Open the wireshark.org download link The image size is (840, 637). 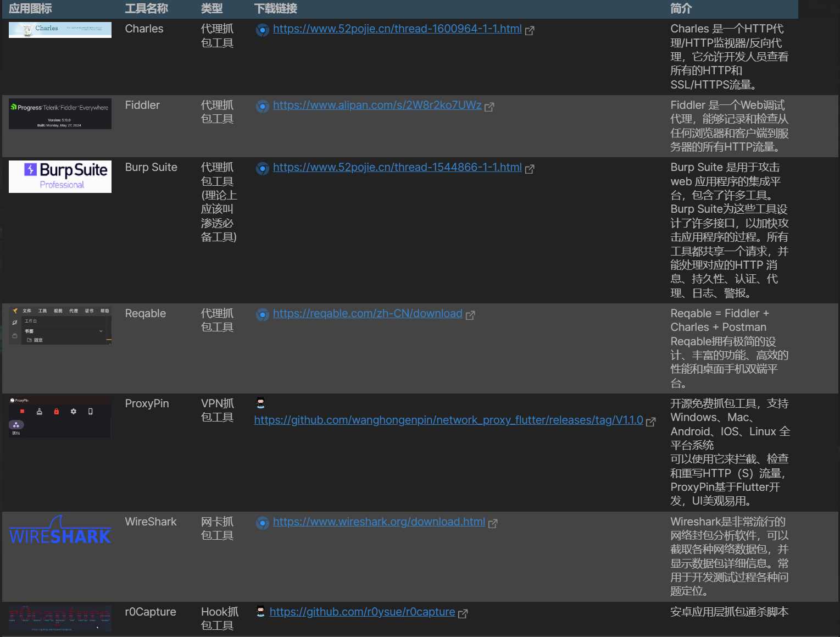pos(379,522)
